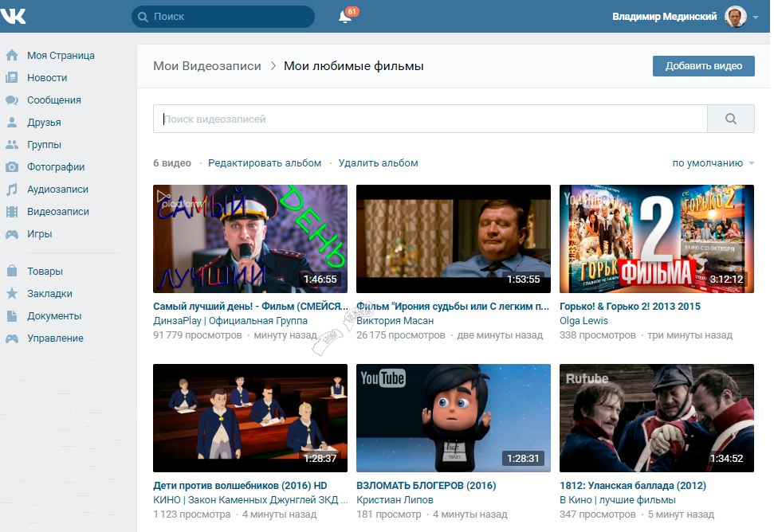The width and height of the screenshot is (774, 532).
Task: Open Моя Страница menu item
Action: (x=61, y=55)
